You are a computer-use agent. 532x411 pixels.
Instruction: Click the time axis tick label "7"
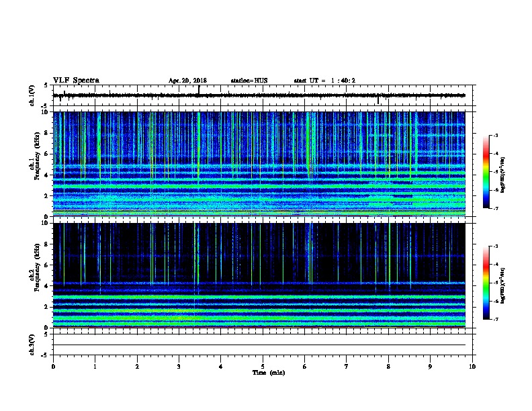pyautogui.click(x=347, y=366)
